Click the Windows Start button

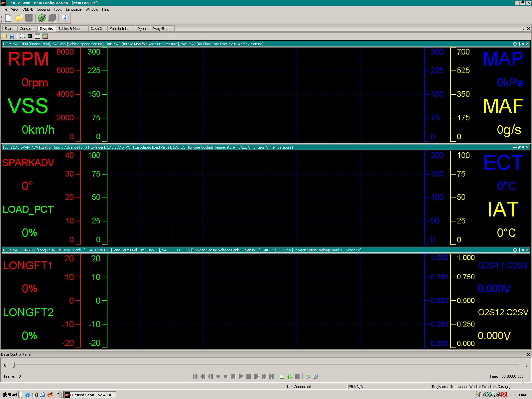pyautogui.click(x=10, y=395)
